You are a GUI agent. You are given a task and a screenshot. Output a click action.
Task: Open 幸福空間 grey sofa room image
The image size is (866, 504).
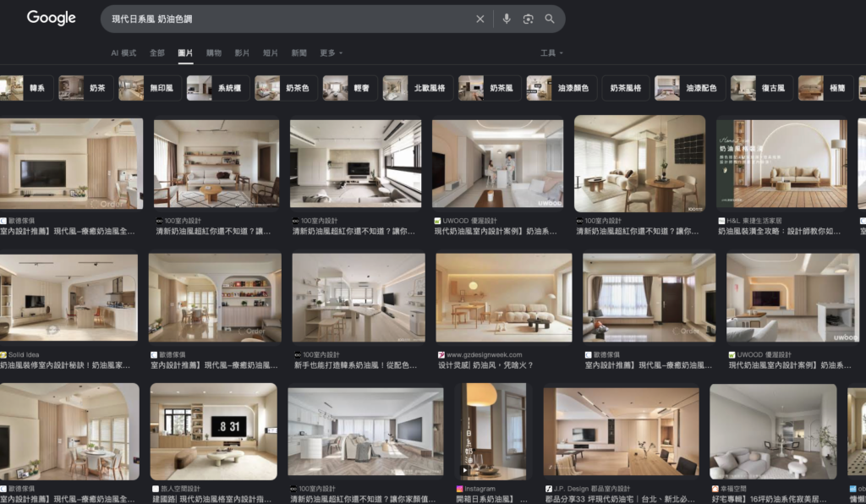773,431
